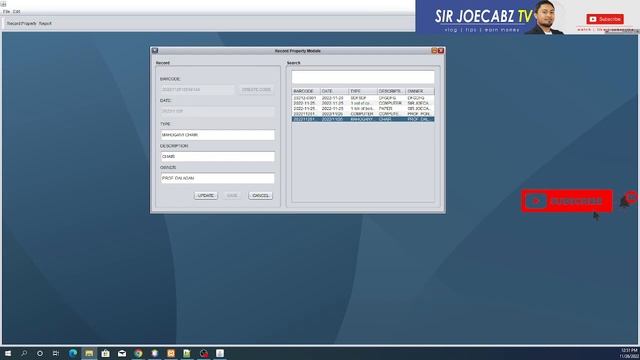This screenshot has height=360, width=640.
Task: Select the row owned by PROF. PON
Action: point(363,114)
